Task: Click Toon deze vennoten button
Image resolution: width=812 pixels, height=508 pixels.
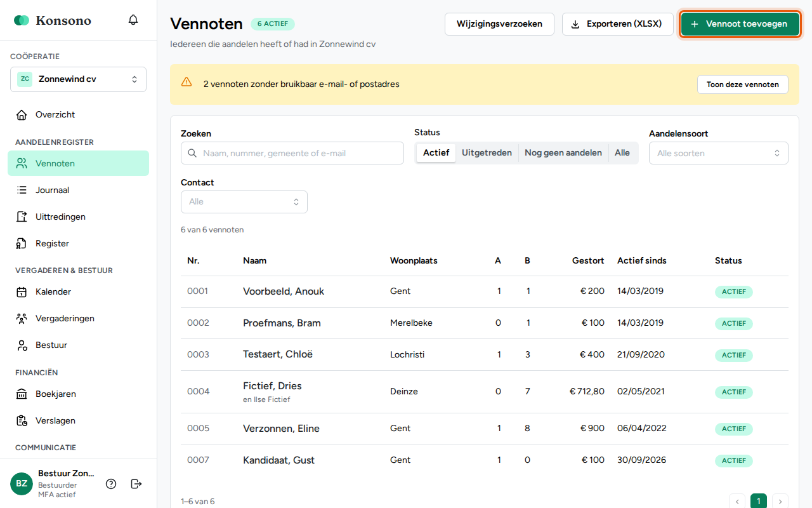Action: click(743, 84)
